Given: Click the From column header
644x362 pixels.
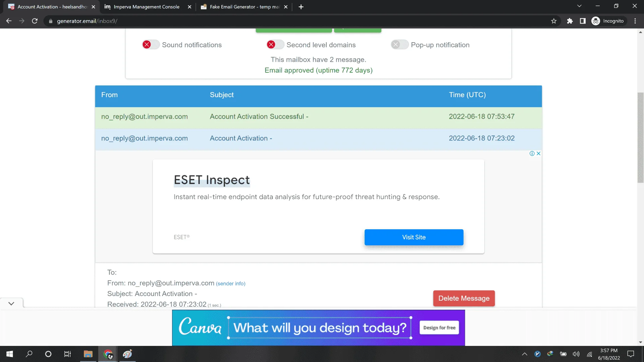Looking at the screenshot, I should (x=109, y=95).
